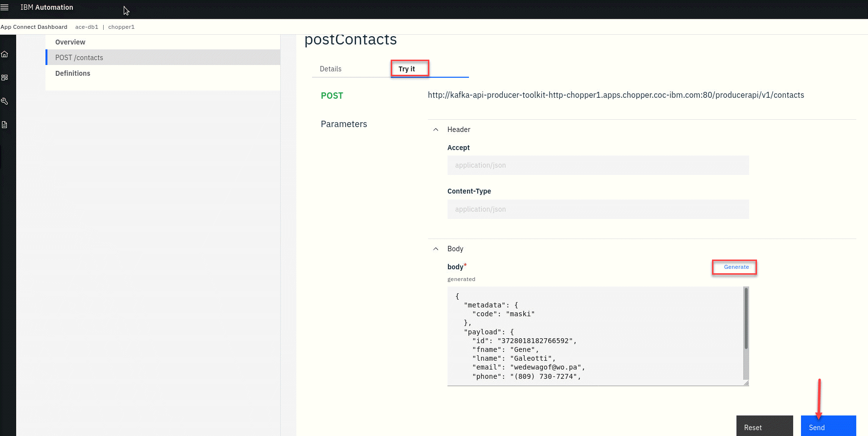The width and height of the screenshot is (868, 436).
Task: Click the Generate link for body
Action: [736, 267]
